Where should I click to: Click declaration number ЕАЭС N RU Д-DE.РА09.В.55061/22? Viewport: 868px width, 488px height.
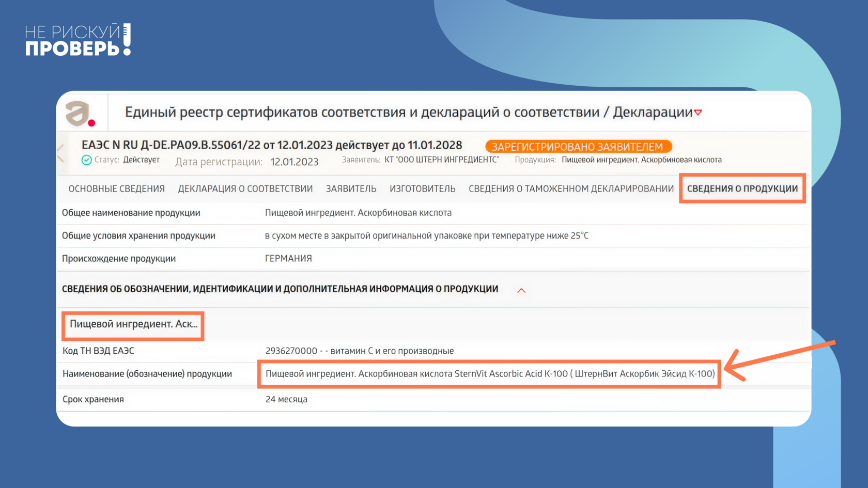[x=171, y=145]
